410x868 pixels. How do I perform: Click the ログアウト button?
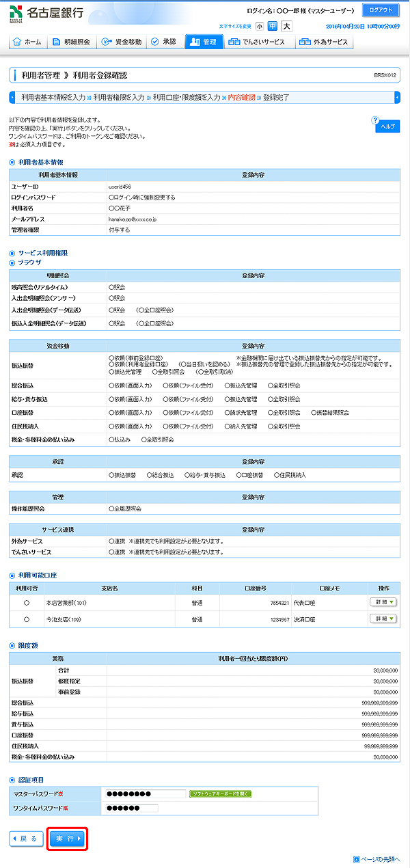381,10
